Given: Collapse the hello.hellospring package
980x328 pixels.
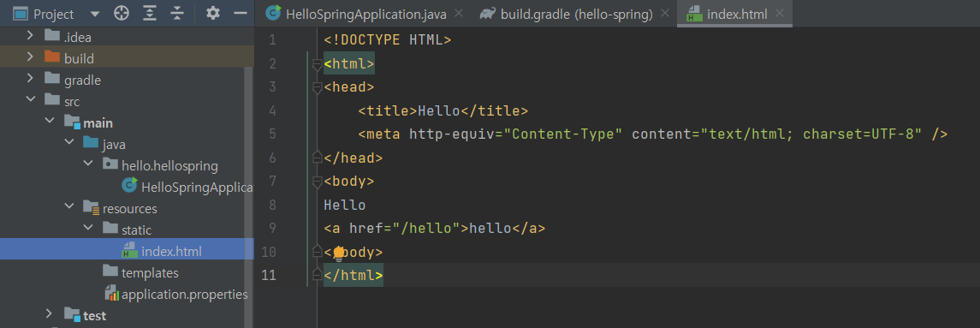Looking at the screenshot, I should coord(88,164).
